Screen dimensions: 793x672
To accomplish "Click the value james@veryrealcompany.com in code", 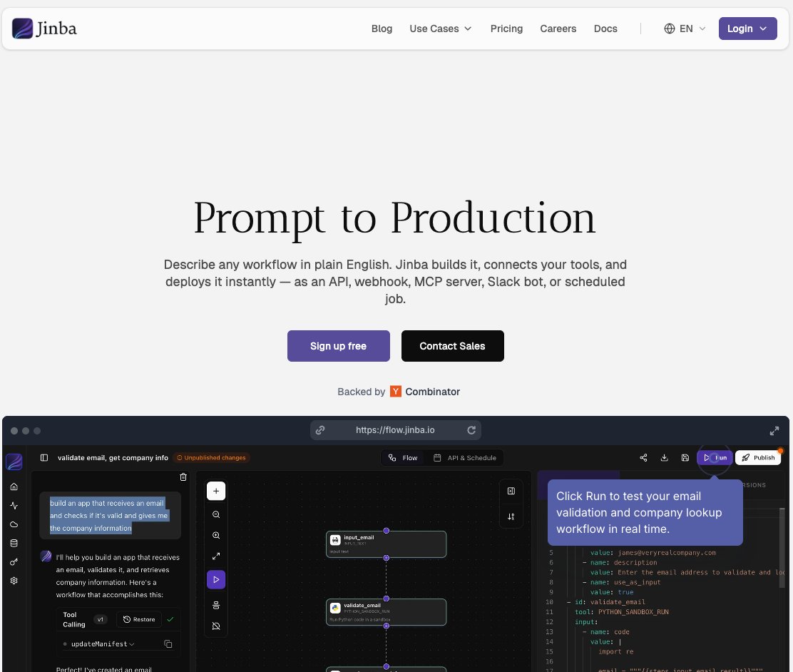I will [x=667, y=553].
